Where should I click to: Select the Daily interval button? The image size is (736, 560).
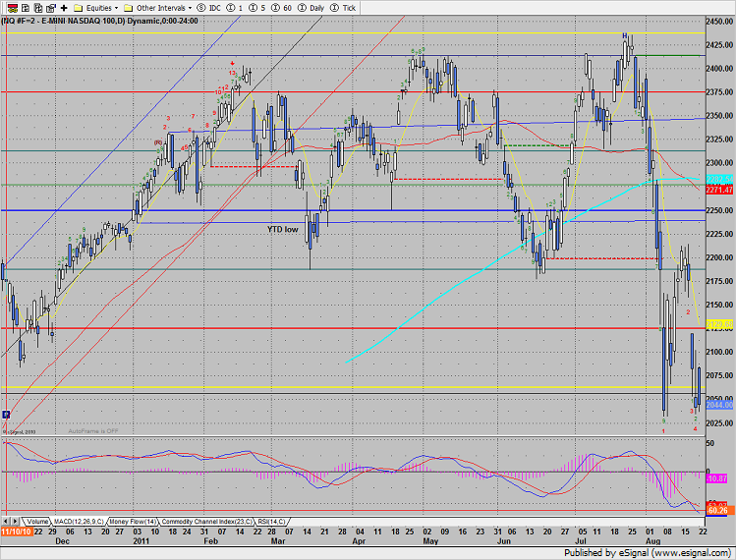[x=311, y=8]
